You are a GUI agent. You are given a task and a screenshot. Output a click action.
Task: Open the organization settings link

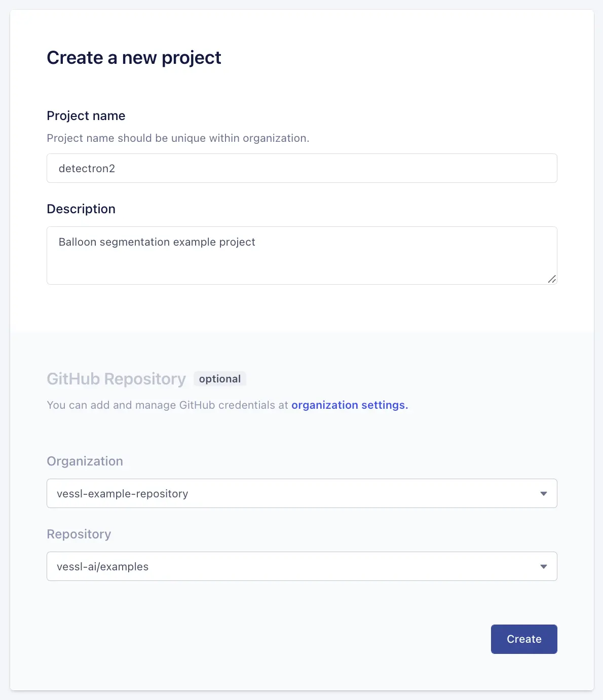349,405
